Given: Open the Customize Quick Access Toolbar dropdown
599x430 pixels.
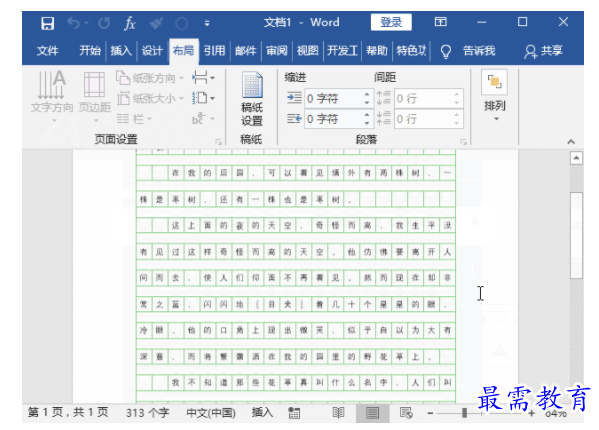Looking at the screenshot, I should tap(207, 23).
